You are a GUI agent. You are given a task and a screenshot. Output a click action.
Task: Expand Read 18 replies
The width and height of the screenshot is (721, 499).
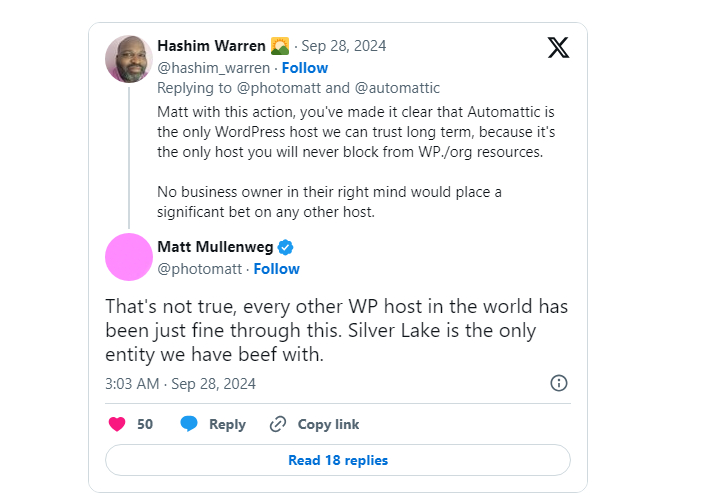tap(338, 460)
